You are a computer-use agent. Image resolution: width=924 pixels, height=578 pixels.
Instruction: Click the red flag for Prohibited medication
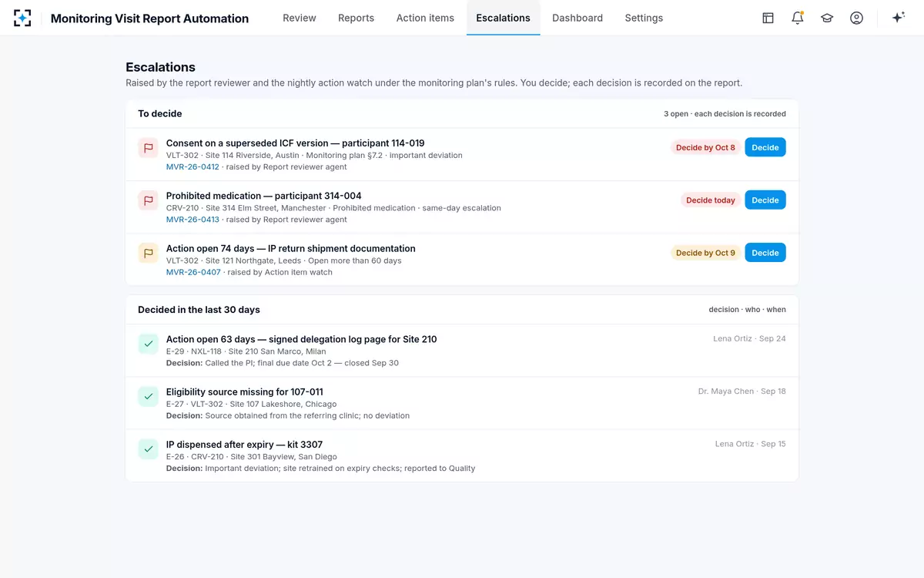(148, 200)
